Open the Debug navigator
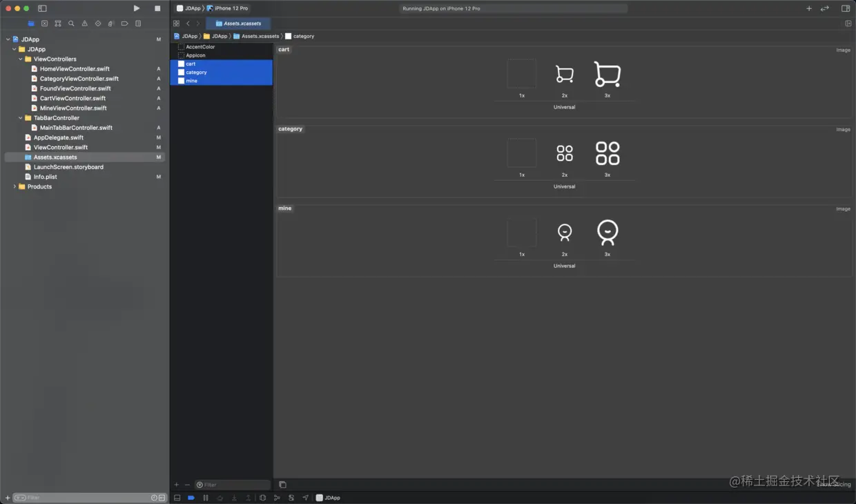Screen dimensions: 856x504 coord(111,23)
